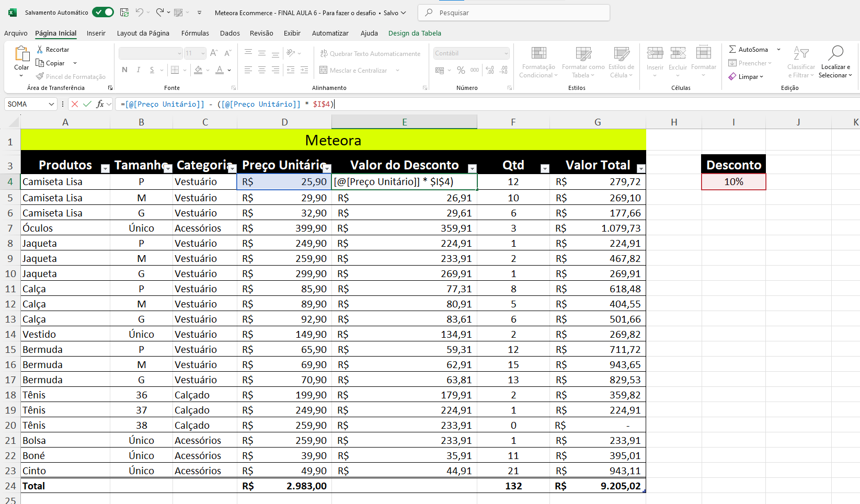Switch to the Inserir tab
Image resolution: width=860 pixels, height=504 pixels.
click(x=96, y=33)
